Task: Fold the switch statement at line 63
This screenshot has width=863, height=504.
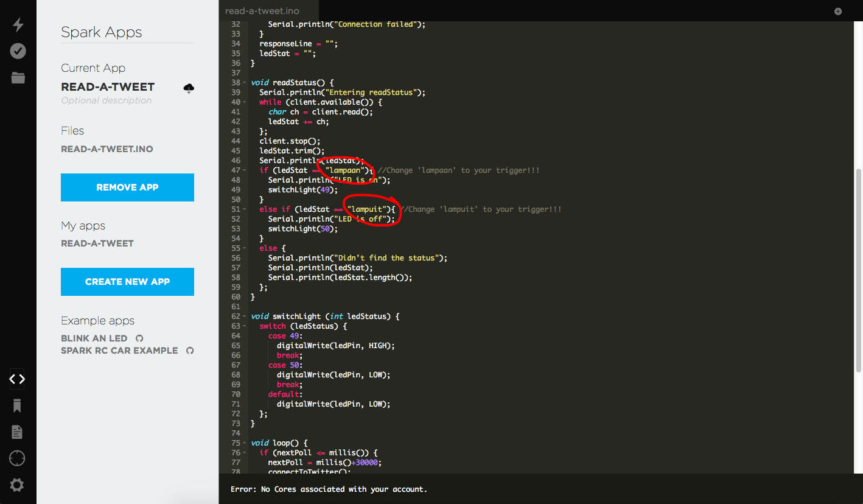Action: (245, 326)
